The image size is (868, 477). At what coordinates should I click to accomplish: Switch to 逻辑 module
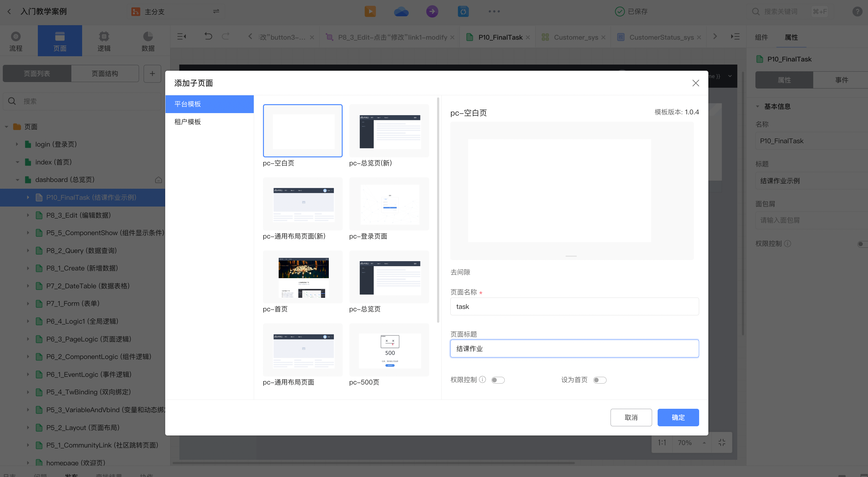(x=104, y=41)
